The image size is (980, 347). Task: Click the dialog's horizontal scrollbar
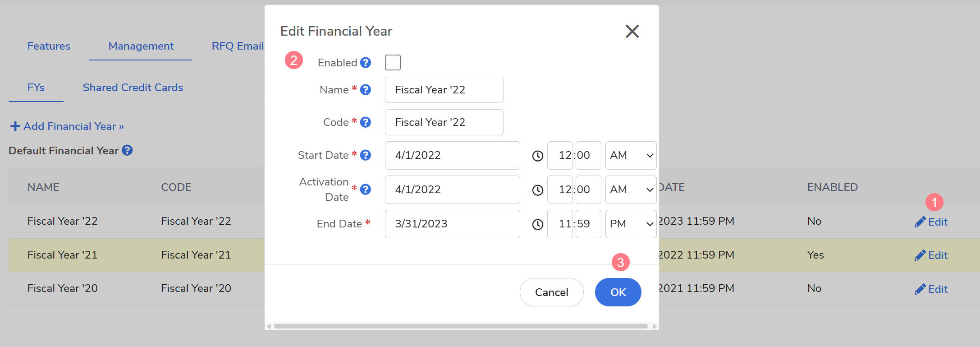pyautogui.click(x=461, y=326)
